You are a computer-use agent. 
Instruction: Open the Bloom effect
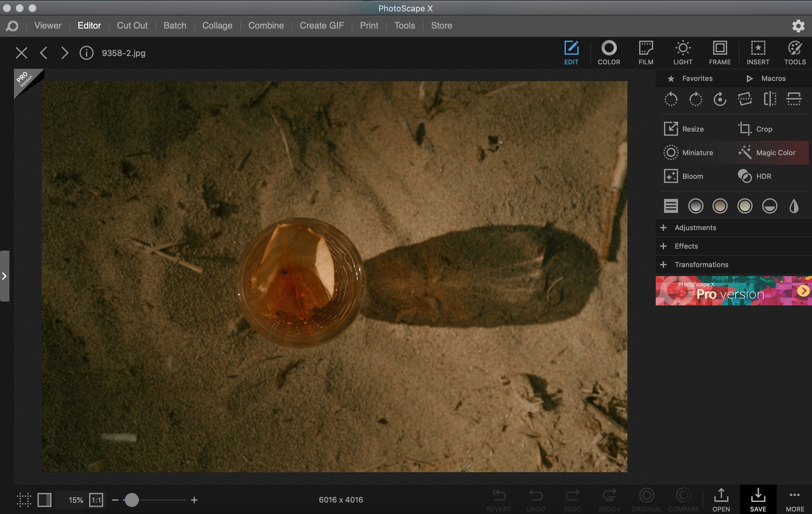(x=684, y=176)
